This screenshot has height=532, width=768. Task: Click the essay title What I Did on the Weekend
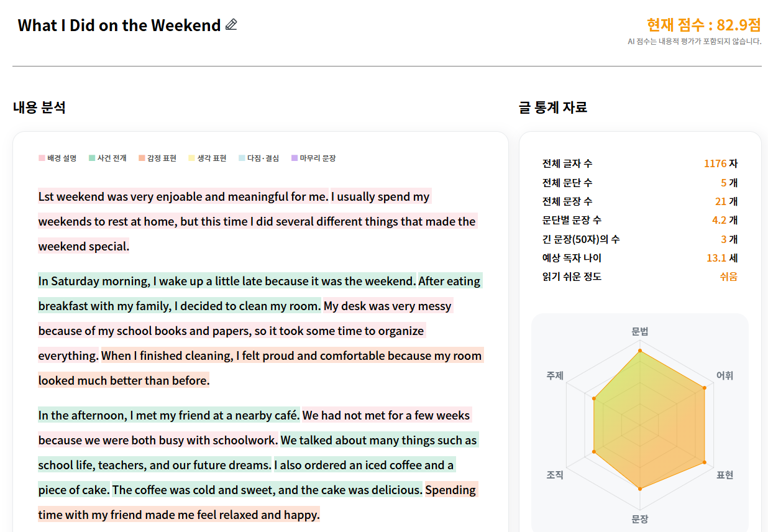point(119,25)
